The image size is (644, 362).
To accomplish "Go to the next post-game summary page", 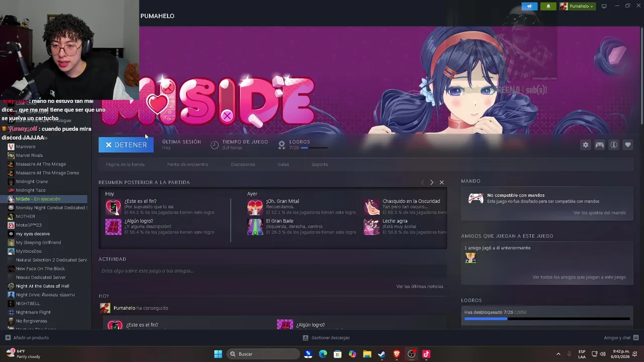I will 432,183.
